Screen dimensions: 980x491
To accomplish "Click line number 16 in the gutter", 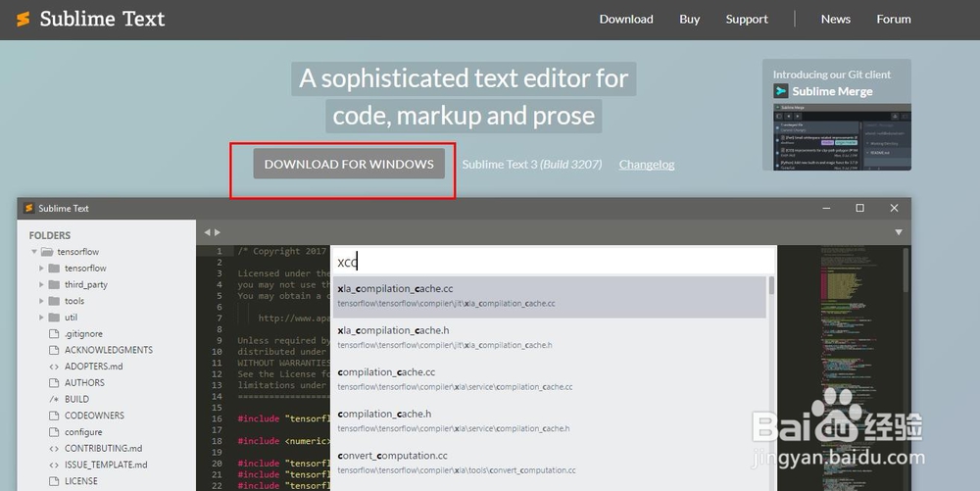I will coord(217,418).
